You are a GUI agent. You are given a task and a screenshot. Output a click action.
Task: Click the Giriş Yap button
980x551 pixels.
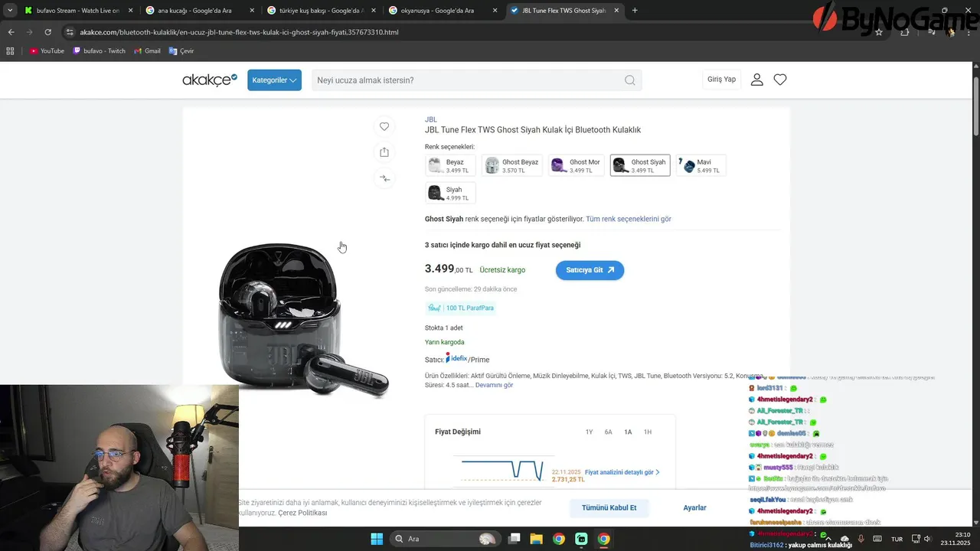[x=721, y=80]
